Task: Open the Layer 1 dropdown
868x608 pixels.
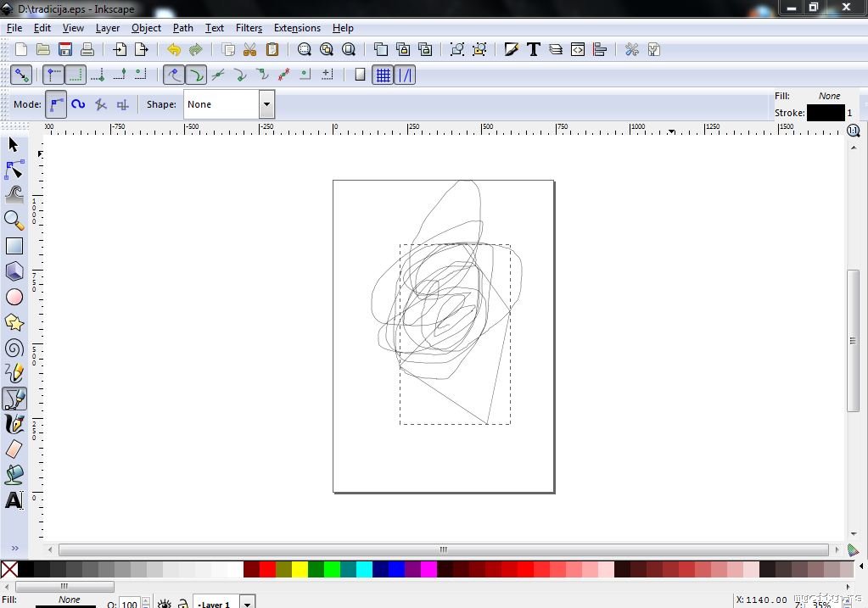Action: pos(247,604)
